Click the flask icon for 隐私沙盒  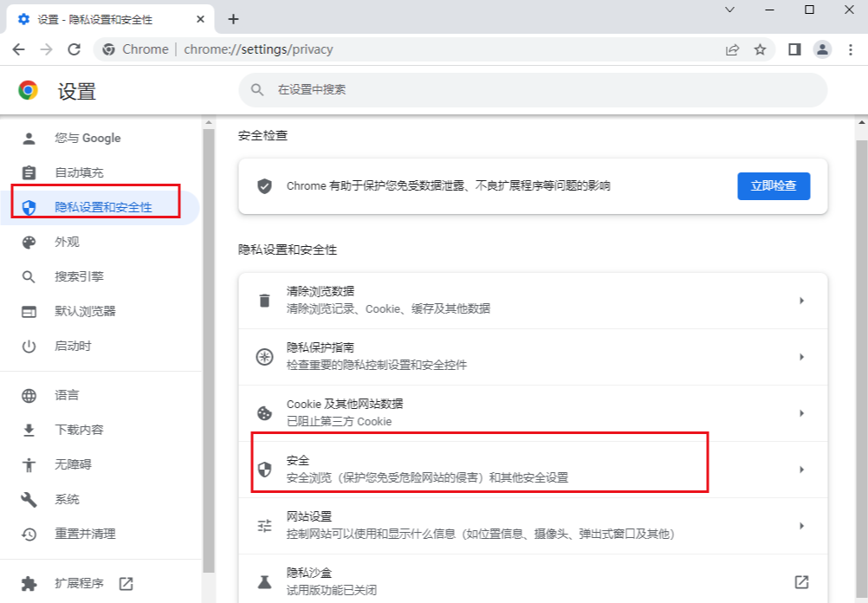pos(264,582)
